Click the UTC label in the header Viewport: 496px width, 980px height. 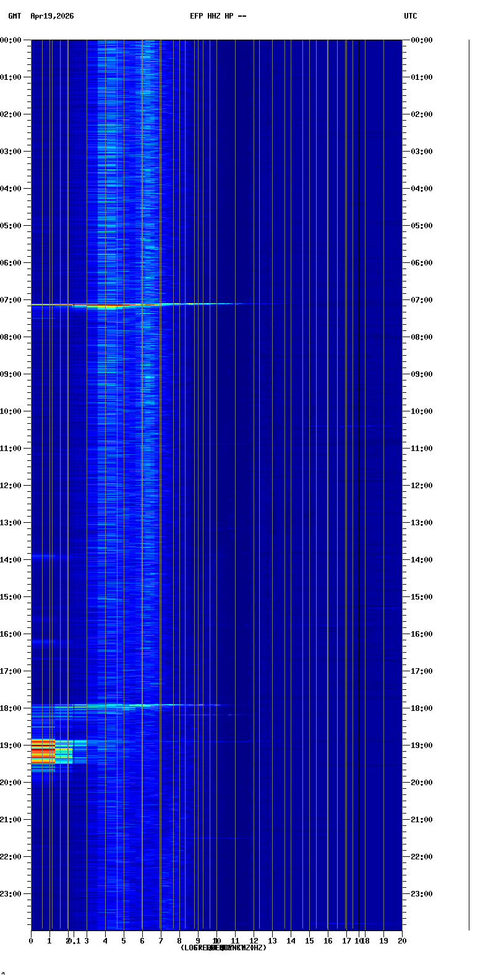click(x=411, y=16)
